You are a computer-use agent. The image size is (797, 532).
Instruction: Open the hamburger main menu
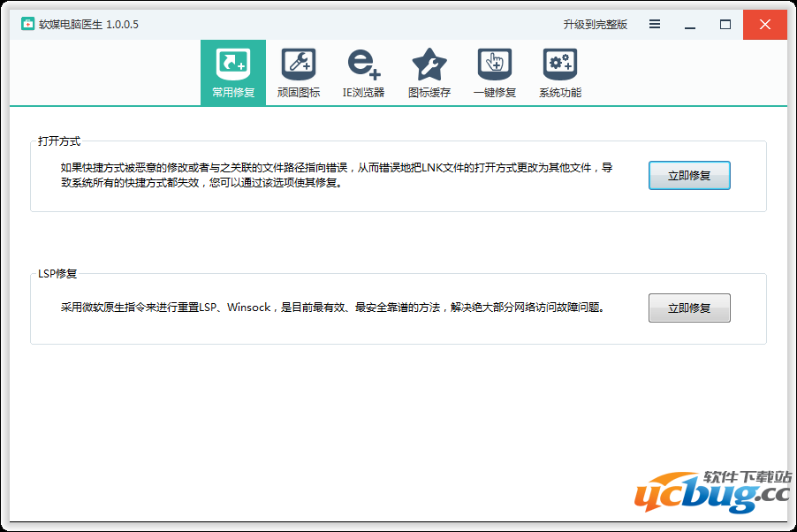[655, 24]
